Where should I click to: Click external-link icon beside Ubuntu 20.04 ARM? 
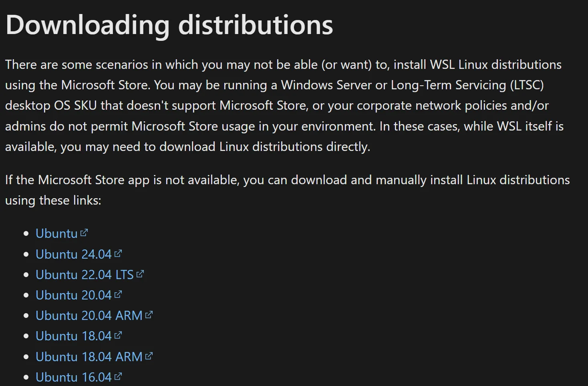(149, 315)
